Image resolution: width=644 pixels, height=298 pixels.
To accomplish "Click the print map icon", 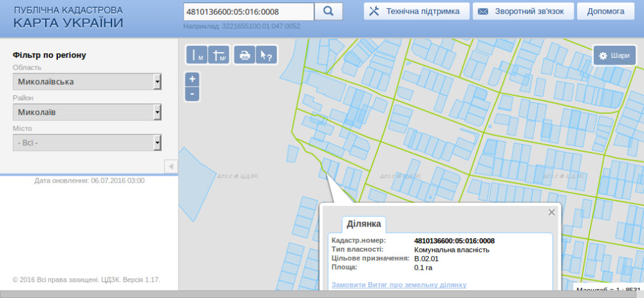I will tap(244, 55).
